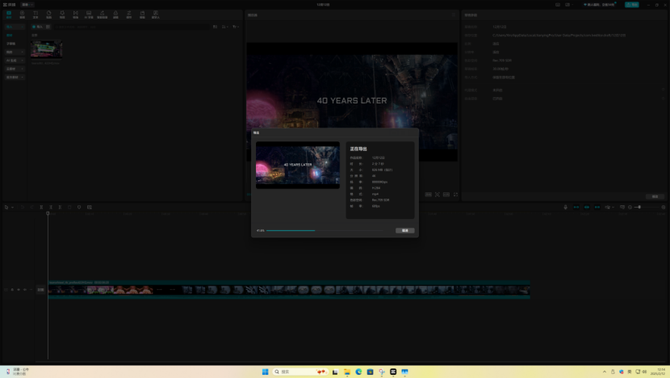Viewport: 670px width, 378px height.
Task: Click the timeline zoom slider
Action: click(x=646, y=207)
